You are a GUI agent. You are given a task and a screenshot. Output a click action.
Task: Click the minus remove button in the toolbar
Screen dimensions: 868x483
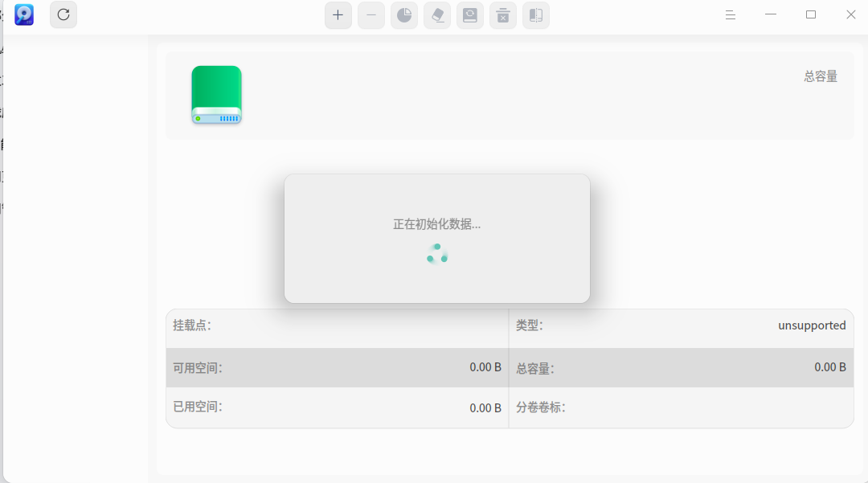(x=371, y=15)
